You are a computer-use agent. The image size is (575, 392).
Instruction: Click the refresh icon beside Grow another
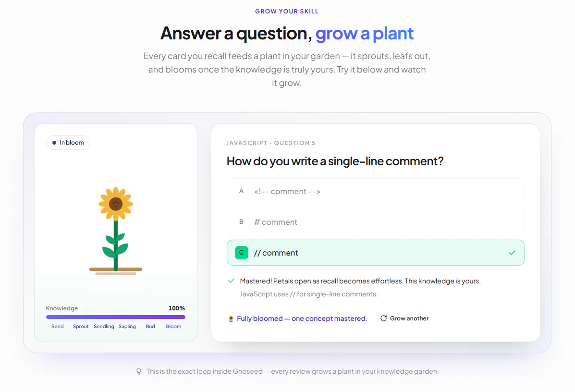[x=384, y=318]
